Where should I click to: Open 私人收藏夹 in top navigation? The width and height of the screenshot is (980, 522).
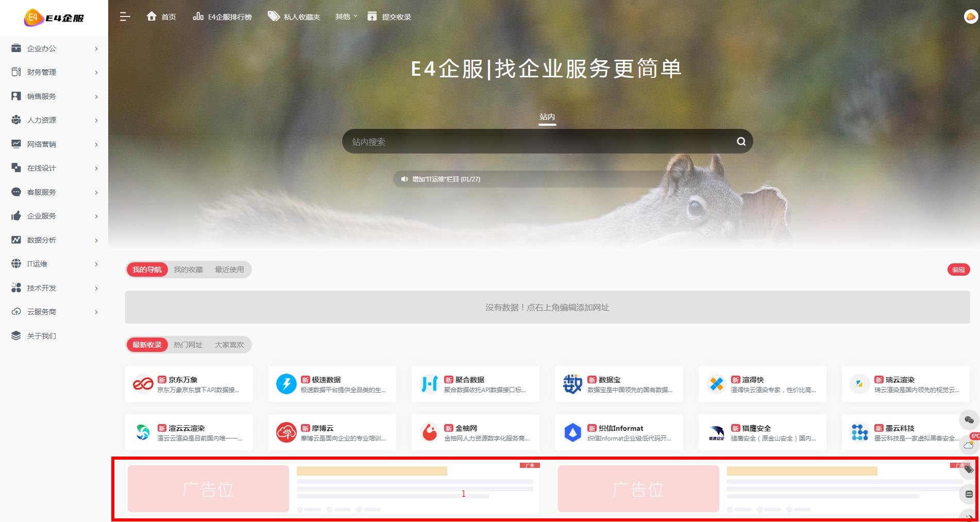coord(294,17)
